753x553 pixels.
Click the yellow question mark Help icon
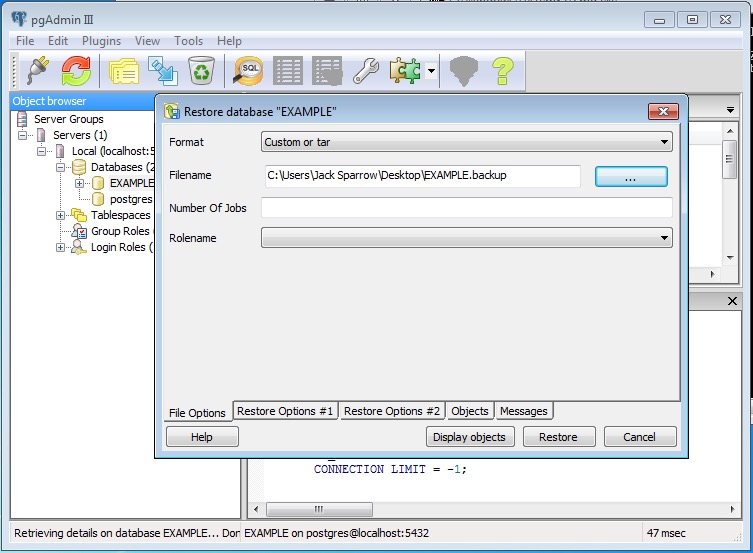click(x=501, y=70)
